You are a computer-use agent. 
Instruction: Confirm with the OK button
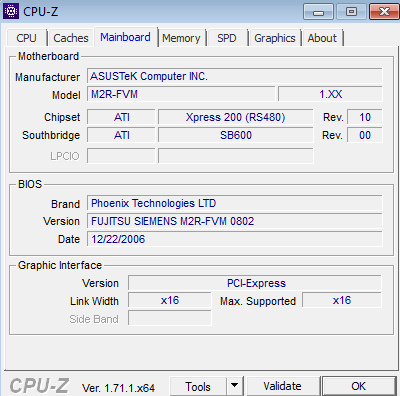[359, 386]
